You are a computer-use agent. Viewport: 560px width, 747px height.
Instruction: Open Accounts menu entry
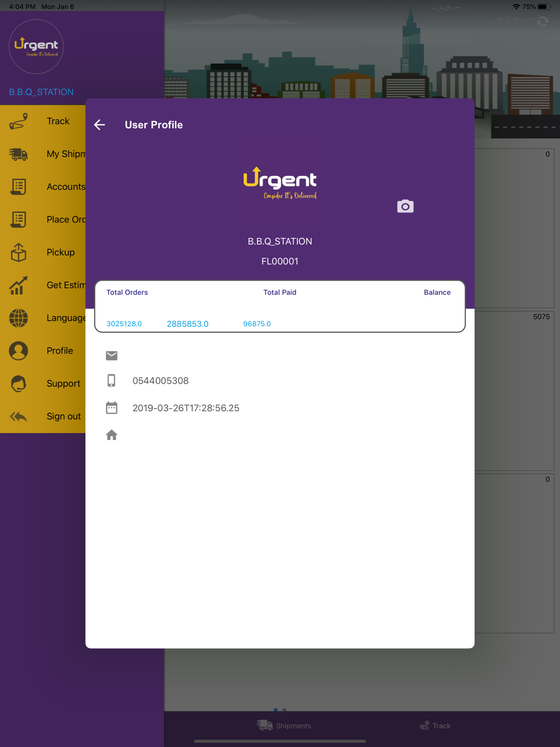pyautogui.click(x=43, y=186)
